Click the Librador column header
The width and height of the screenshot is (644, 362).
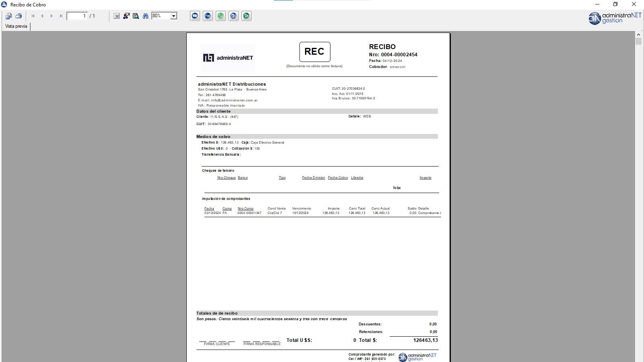357,178
